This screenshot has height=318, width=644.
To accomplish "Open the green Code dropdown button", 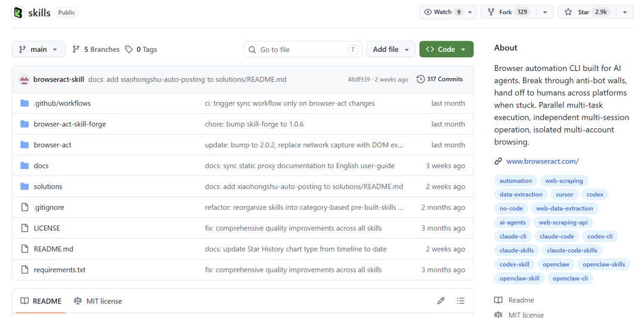I will 446,50.
